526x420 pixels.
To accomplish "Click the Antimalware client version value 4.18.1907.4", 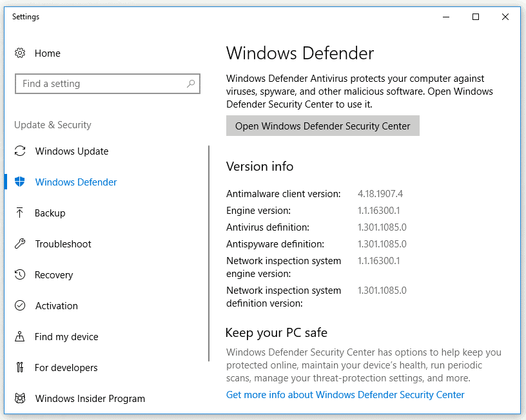I will [x=380, y=194].
